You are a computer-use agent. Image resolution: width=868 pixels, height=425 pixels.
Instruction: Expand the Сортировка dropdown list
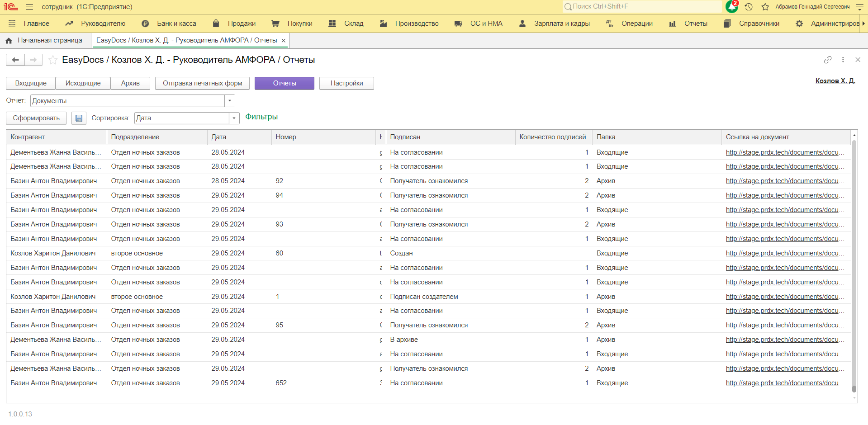point(234,118)
